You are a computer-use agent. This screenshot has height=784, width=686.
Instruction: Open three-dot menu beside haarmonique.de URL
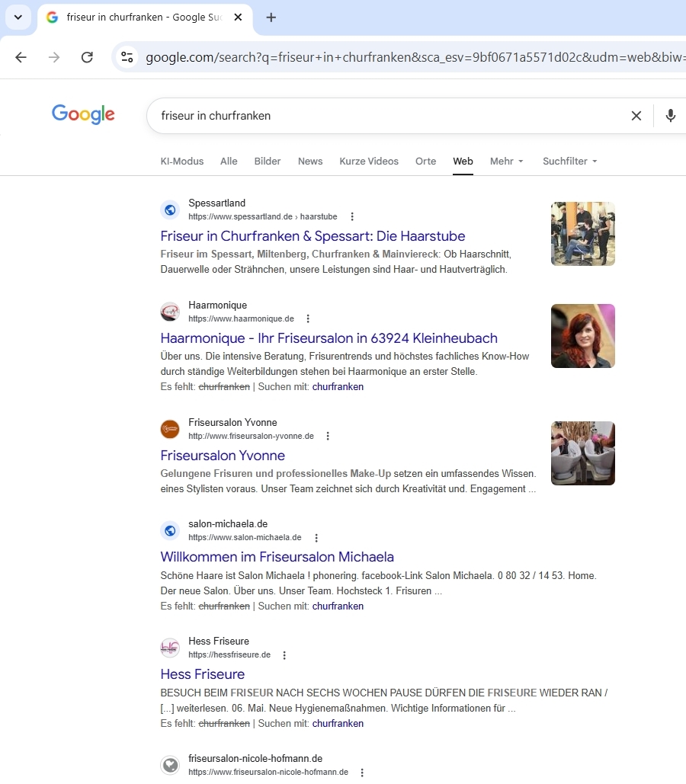coord(308,319)
